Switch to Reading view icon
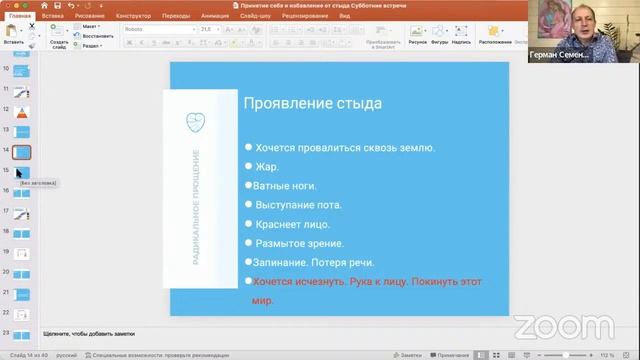The image size is (640, 360). 511,355
